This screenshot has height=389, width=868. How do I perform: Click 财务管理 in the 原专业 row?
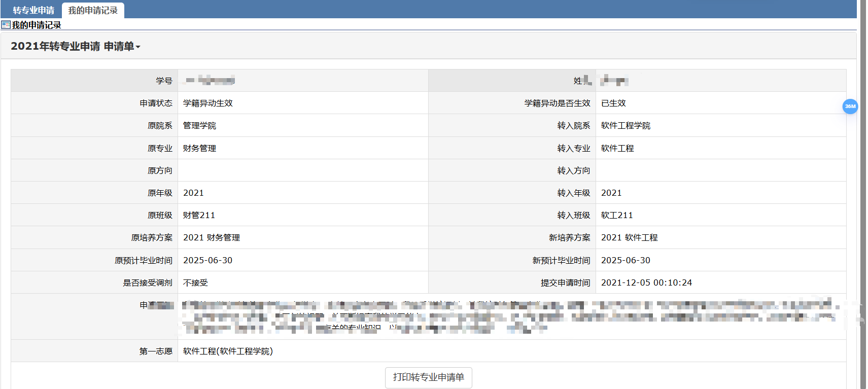click(x=199, y=148)
